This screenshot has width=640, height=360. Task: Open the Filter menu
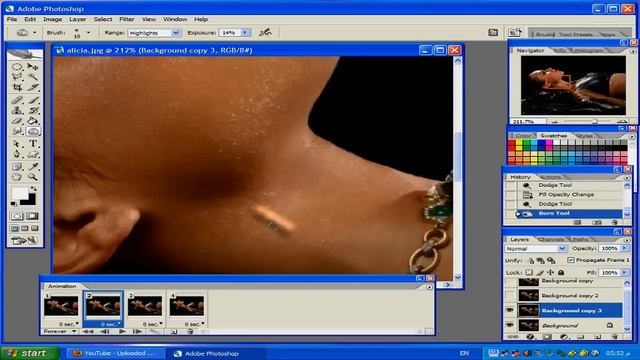[127, 19]
